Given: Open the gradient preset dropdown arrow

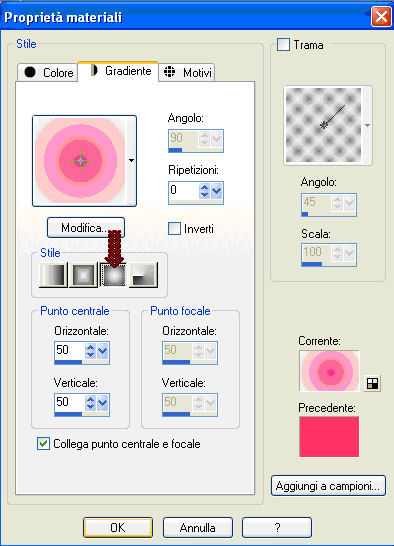Looking at the screenshot, I should (131, 161).
